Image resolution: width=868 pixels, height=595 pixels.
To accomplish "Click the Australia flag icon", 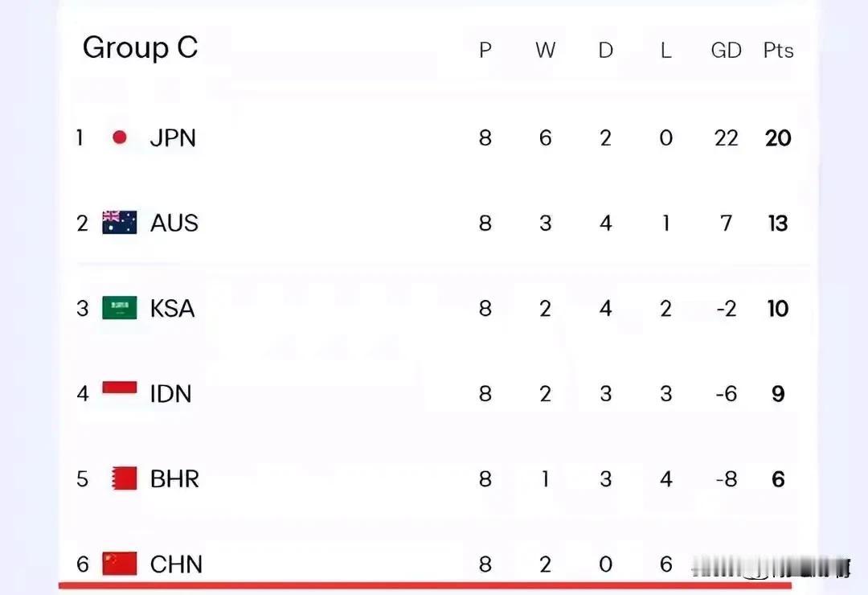I will pyautogui.click(x=120, y=223).
